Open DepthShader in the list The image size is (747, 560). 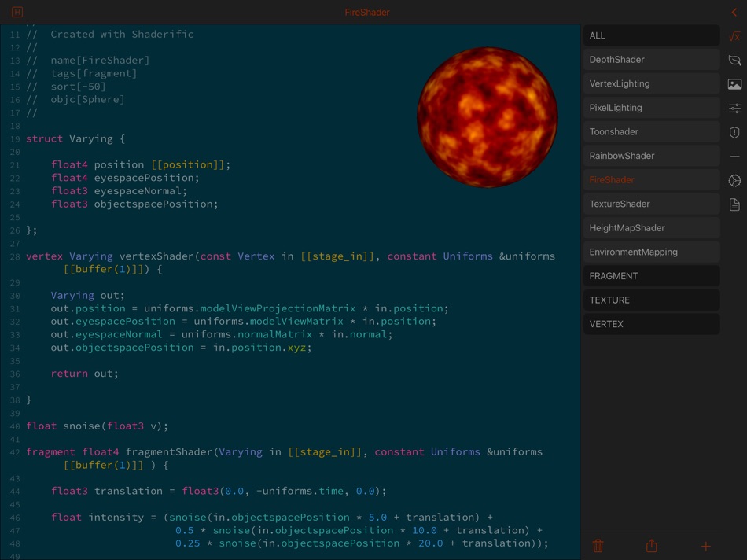click(x=651, y=60)
